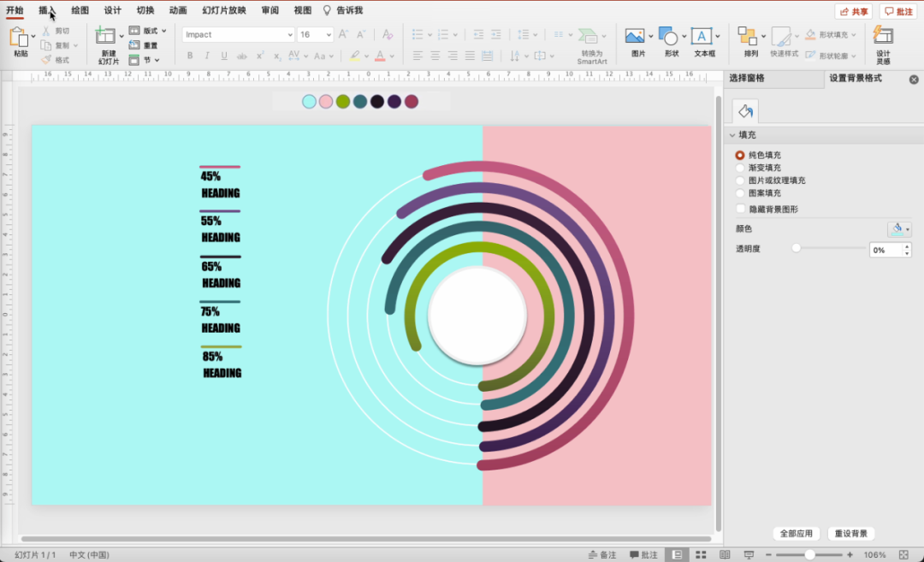Screen dimensions: 924x562
Task: Switch to slide sorter view in status bar
Action: click(701, 555)
